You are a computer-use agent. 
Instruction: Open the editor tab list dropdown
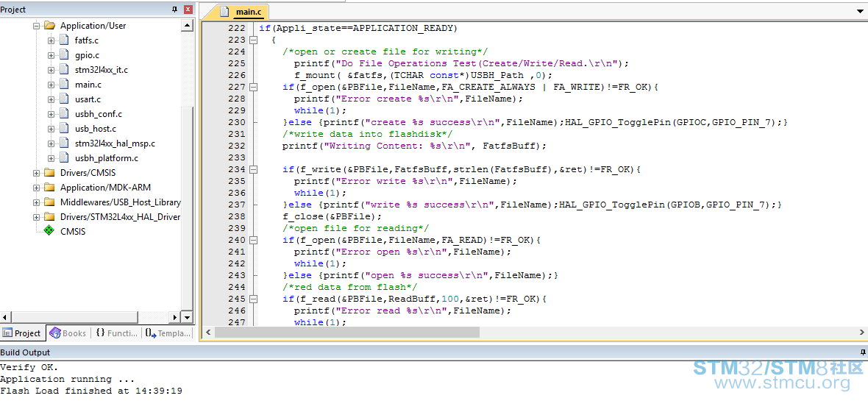pos(859,11)
